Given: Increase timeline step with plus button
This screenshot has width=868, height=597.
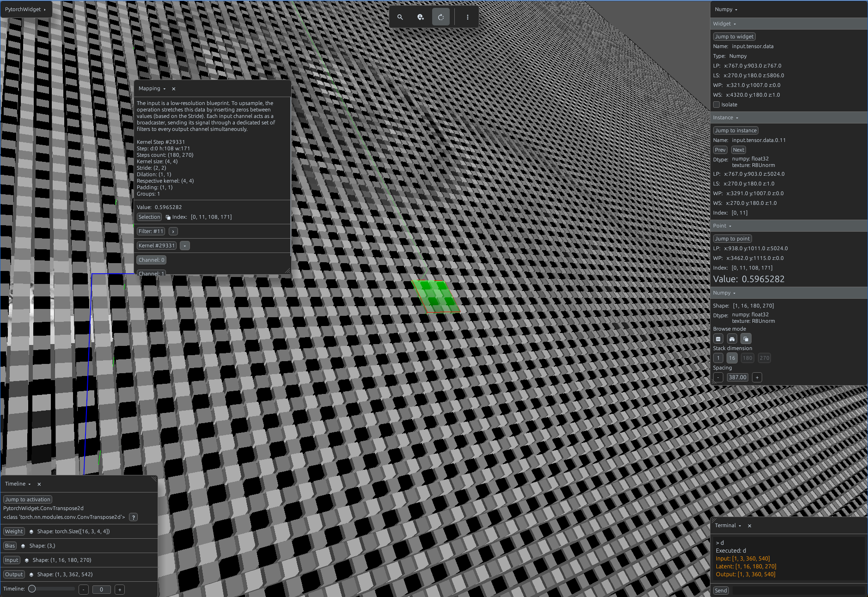Looking at the screenshot, I should (x=120, y=590).
